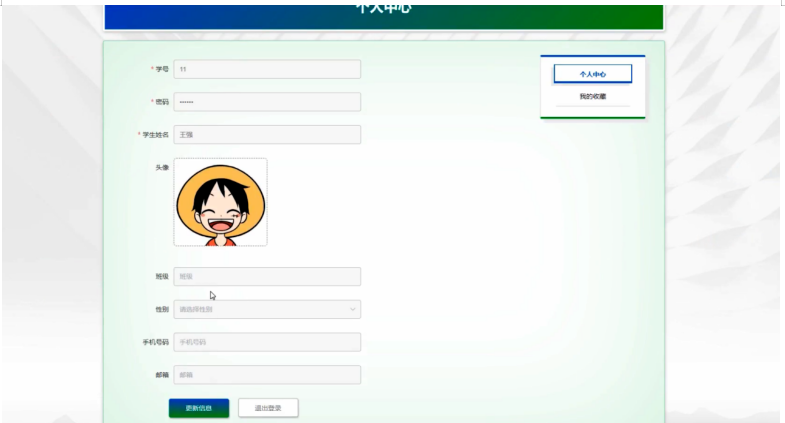Click the 更新信息 update button
This screenshot has height=423, width=785.
click(199, 408)
